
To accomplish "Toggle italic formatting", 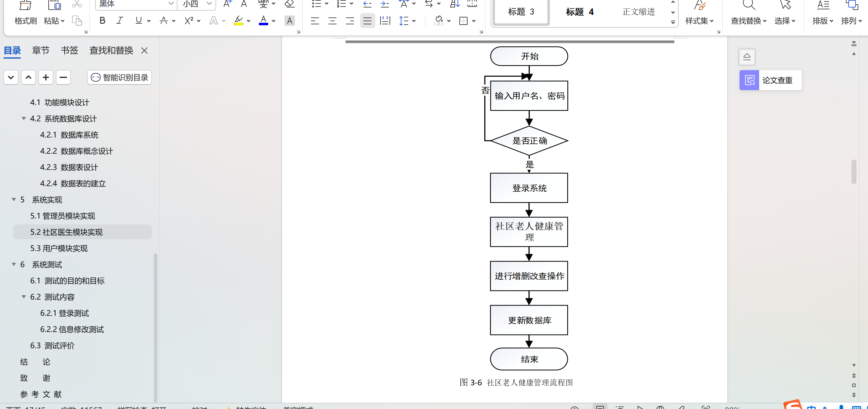I will point(119,21).
